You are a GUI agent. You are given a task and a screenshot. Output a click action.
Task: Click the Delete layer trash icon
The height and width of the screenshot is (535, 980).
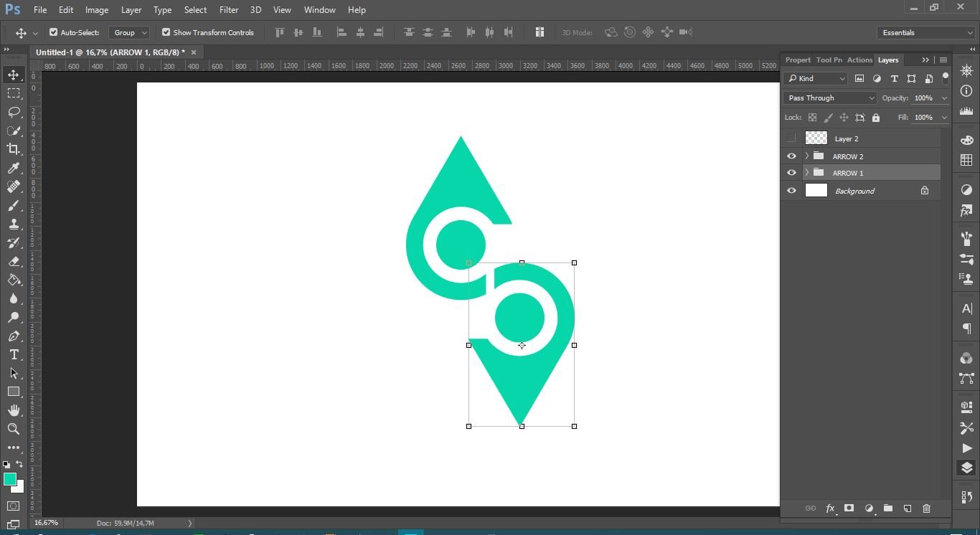tap(926, 508)
